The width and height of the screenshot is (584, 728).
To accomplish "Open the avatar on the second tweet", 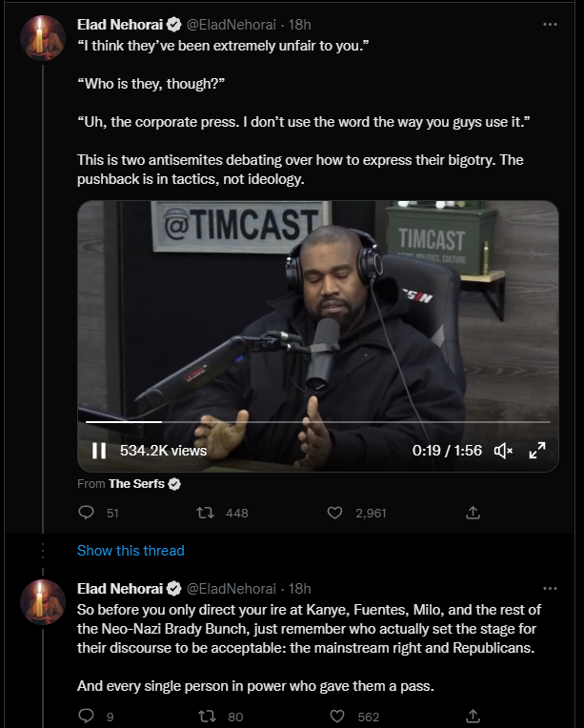I will coord(43,602).
